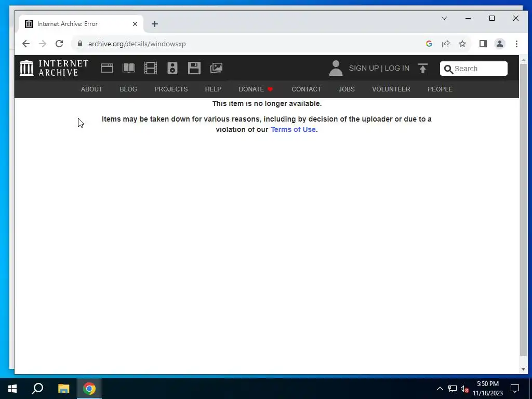Open the taskbar clock and date

click(487, 389)
